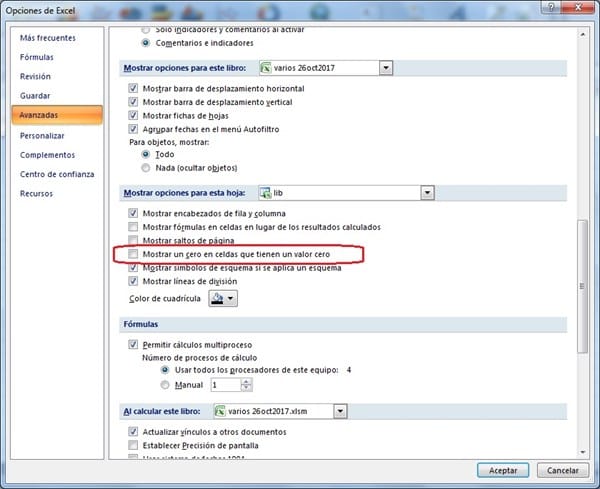Click the Cancelar button
The width and height of the screenshot is (600, 489).
tap(563, 470)
